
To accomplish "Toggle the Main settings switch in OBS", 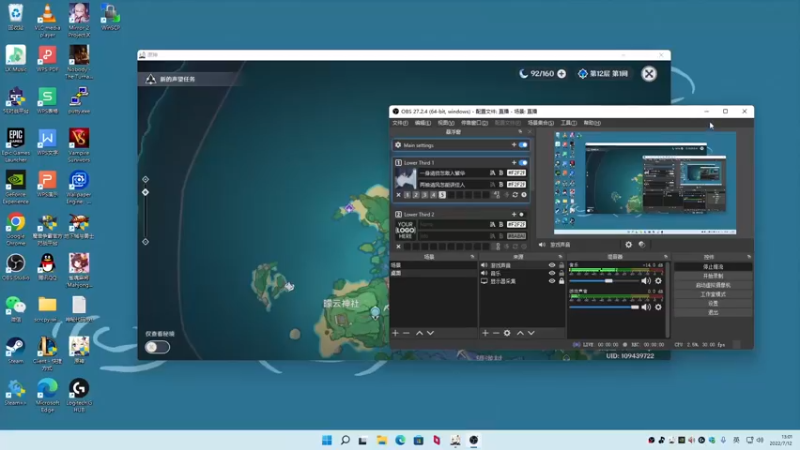I will 523,145.
